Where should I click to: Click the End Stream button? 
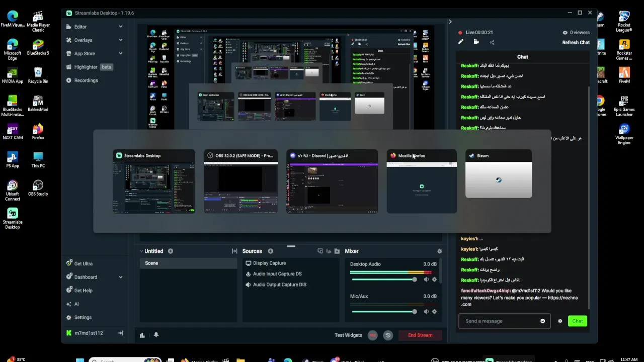[x=420, y=335]
